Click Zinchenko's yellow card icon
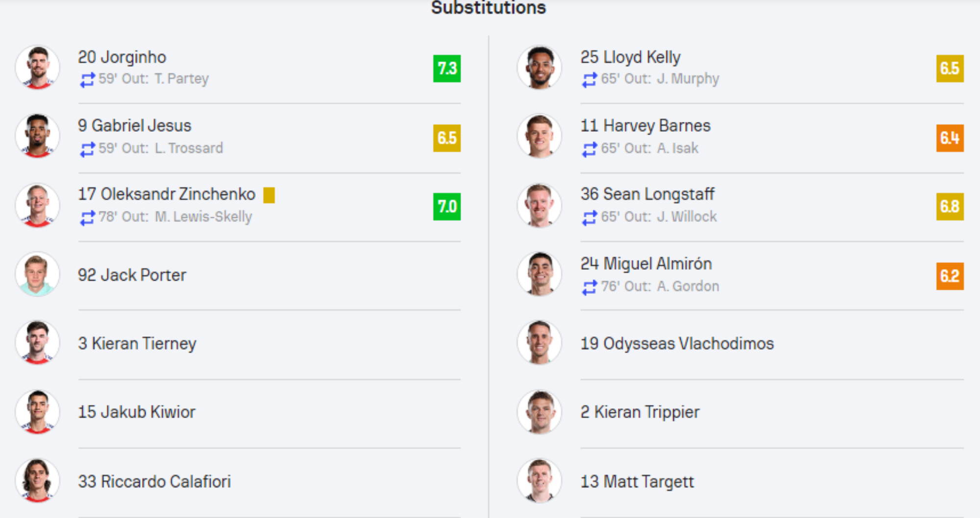Image resolution: width=980 pixels, height=518 pixels. [x=269, y=195]
